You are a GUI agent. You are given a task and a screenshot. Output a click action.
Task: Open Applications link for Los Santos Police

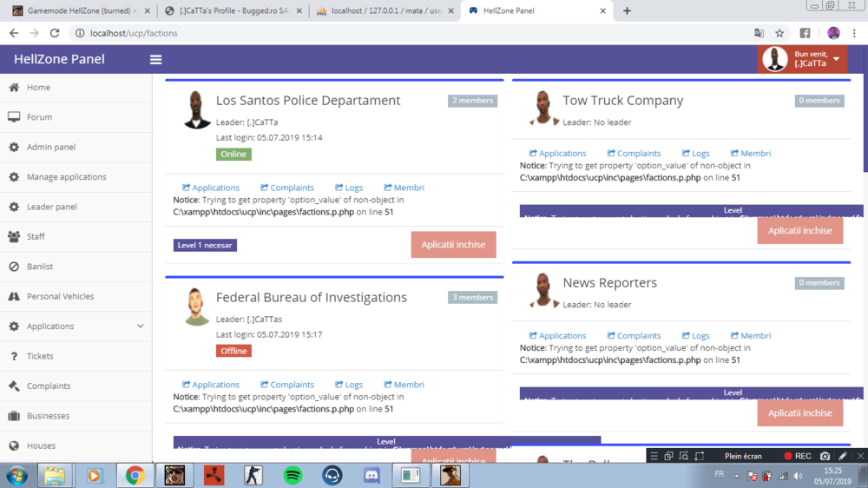pos(211,188)
